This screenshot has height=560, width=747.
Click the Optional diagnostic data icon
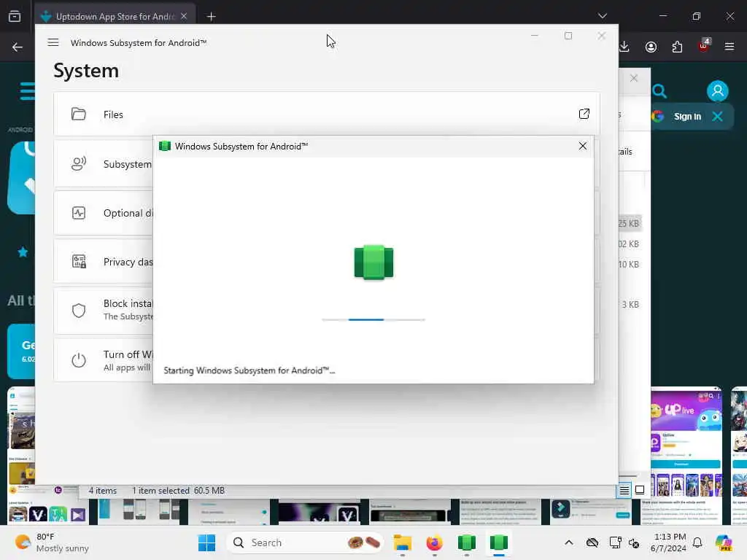[x=79, y=213]
